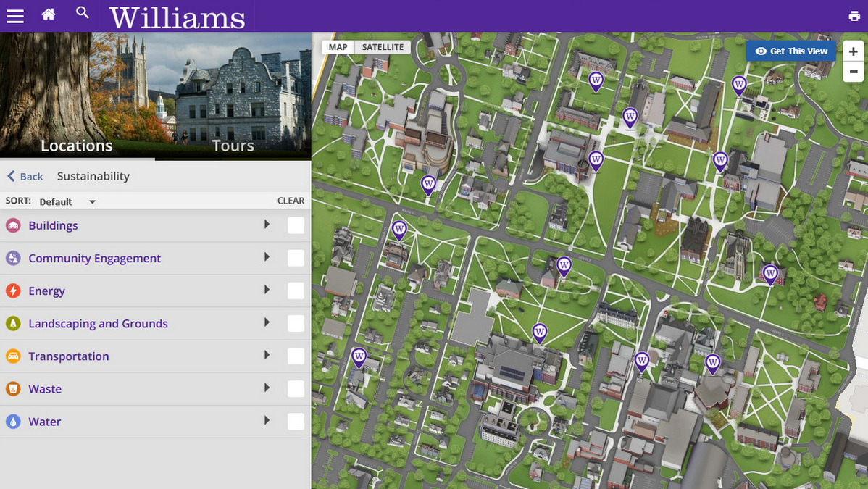
Task: Tick the Landscaping and Grounds checkbox
Action: (x=296, y=324)
